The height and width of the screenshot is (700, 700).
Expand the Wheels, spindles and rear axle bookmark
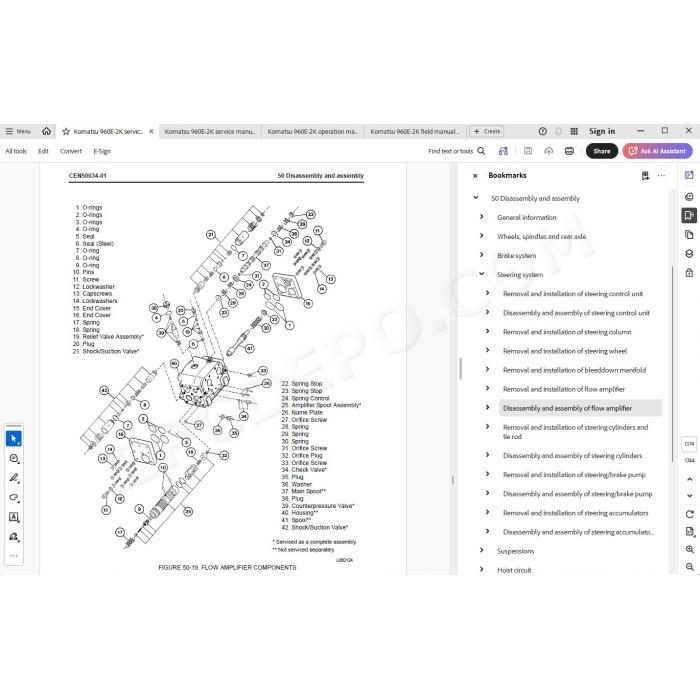coord(482,236)
